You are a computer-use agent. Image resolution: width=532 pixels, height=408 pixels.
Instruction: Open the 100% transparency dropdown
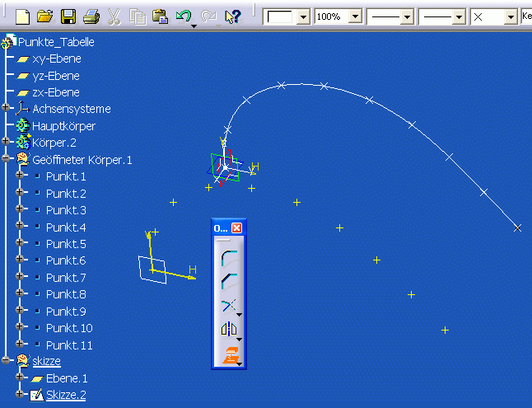pyautogui.click(x=355, y=16)
